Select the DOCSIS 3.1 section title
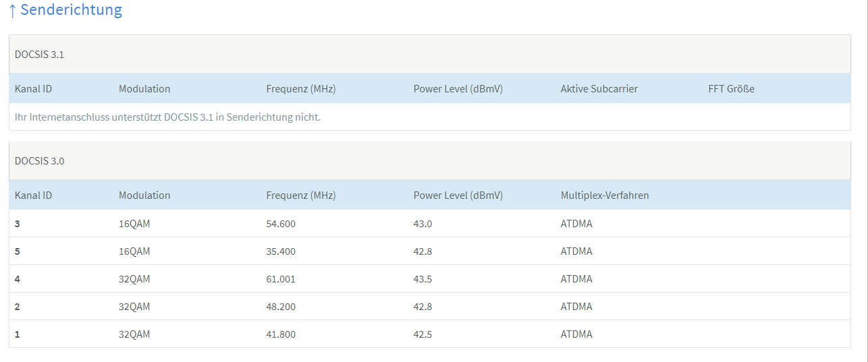Viewport: 868px width, 362px height. click(39, 55)
